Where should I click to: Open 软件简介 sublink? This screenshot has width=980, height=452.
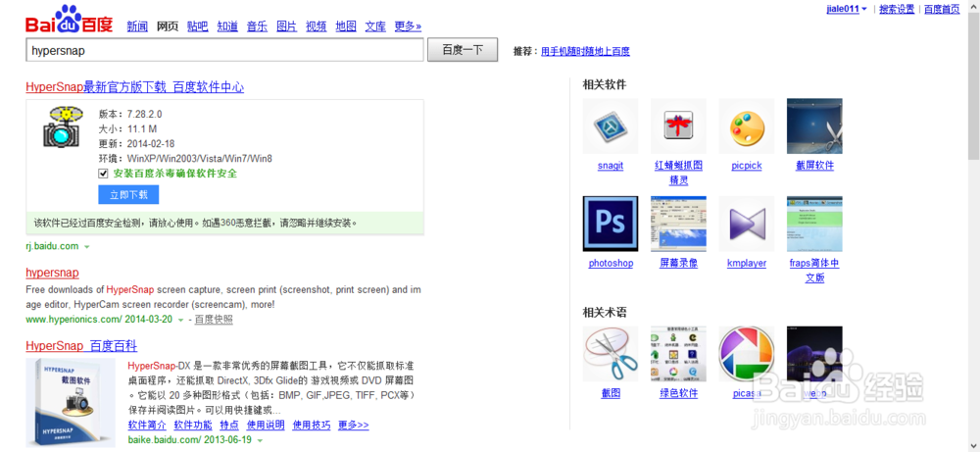click(147, 426)
